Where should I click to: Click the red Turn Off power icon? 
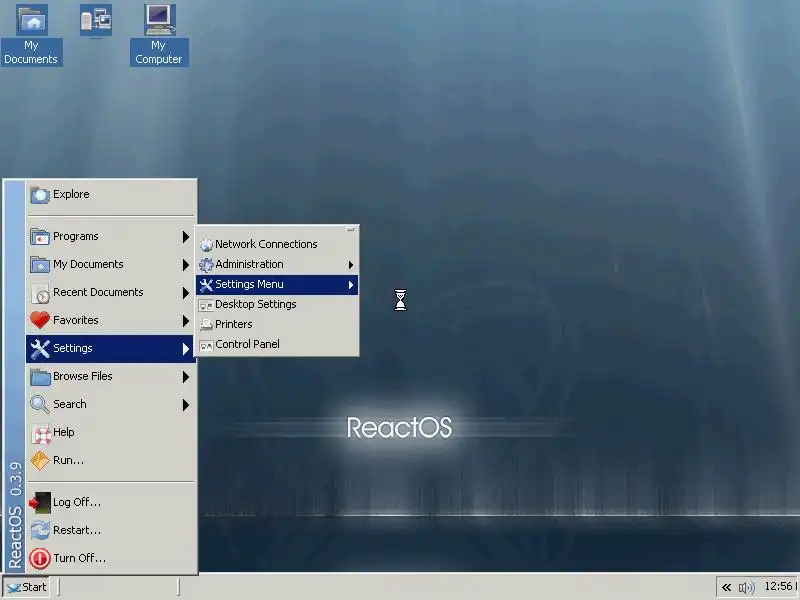(40, 559)
